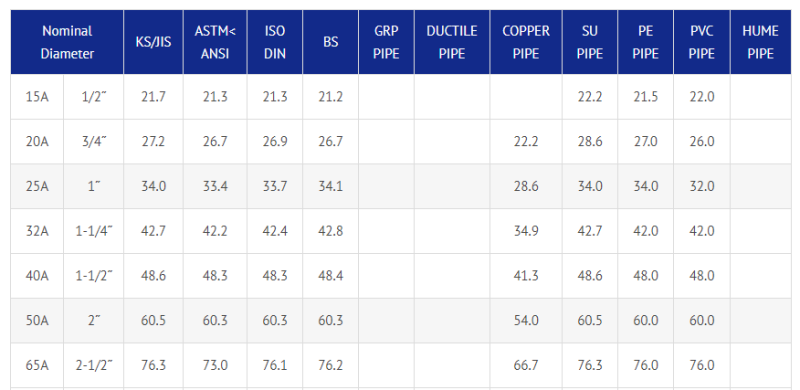Select the PE PIPE column header
Viewport: 800px width, 390px height.
click(x=645, y=42)
